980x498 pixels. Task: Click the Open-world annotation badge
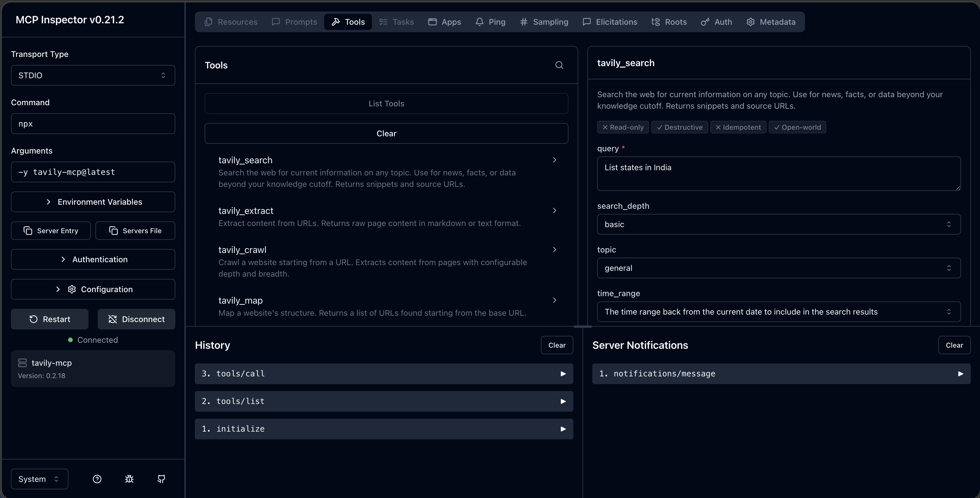click(798, 127)
